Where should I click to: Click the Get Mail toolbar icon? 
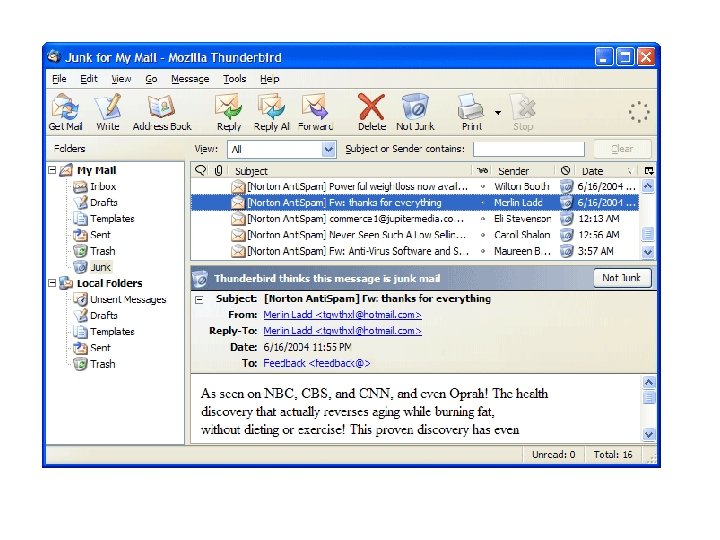[66, 112]
